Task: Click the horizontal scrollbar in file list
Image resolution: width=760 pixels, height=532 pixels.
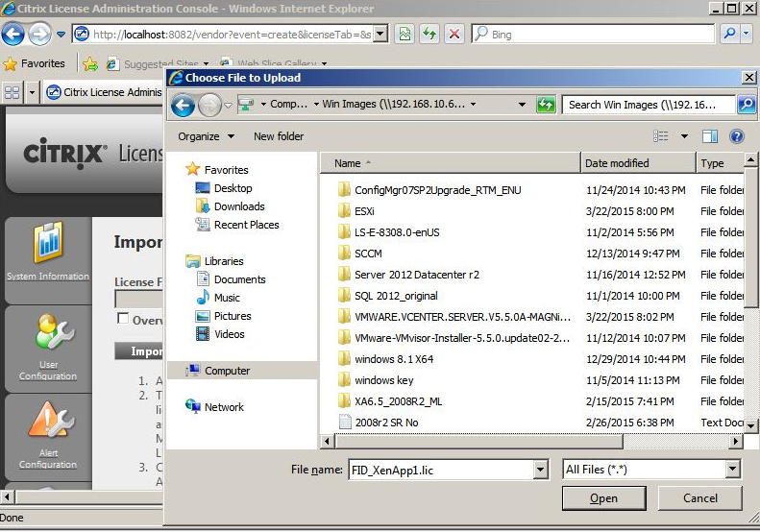Action: [478, 442]
